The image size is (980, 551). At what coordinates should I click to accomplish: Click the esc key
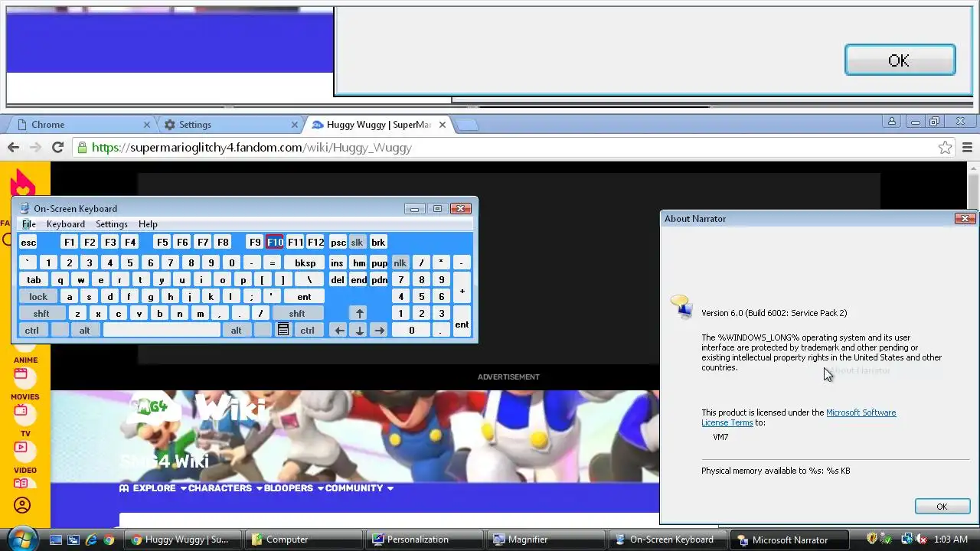28,243
